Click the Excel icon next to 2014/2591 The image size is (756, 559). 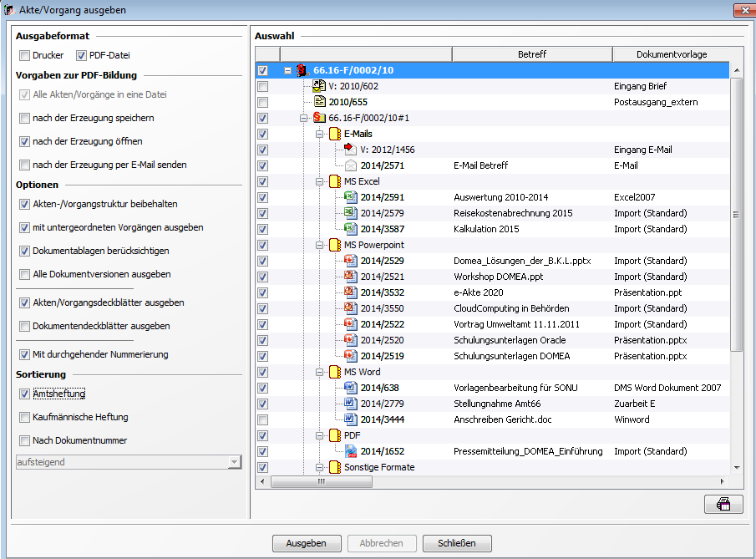tap(351, 197)
